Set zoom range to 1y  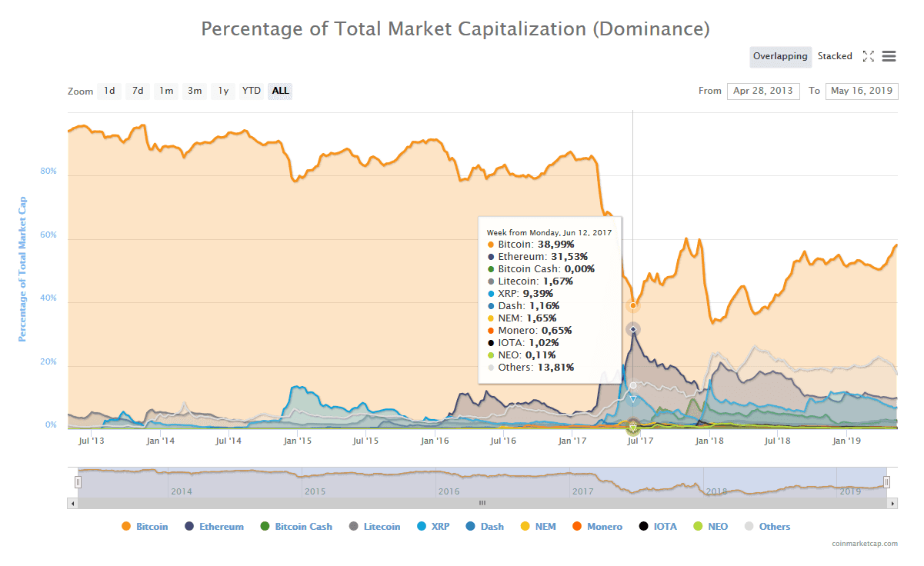tap(223, 91)
